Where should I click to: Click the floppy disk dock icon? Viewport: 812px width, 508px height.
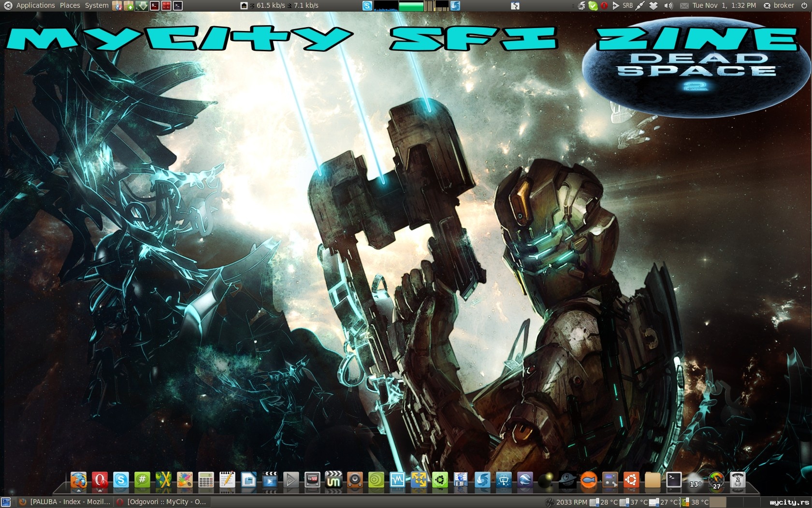461,480
